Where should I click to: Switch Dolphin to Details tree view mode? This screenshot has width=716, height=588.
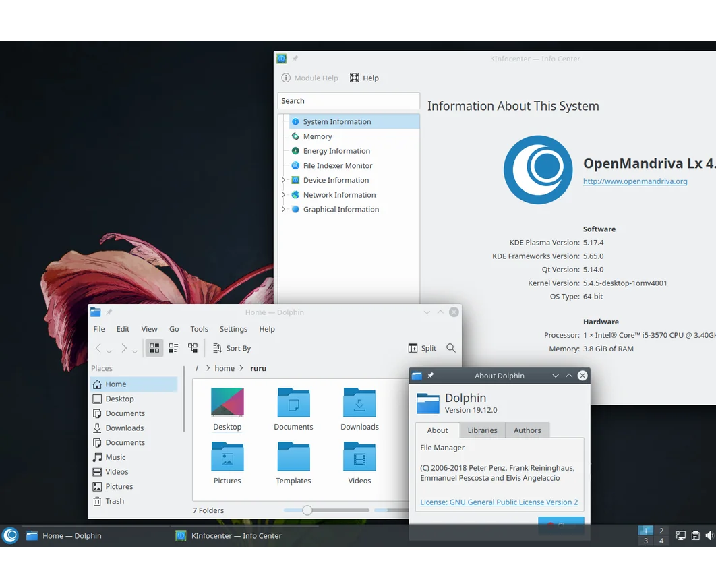(x=193, y=348)
